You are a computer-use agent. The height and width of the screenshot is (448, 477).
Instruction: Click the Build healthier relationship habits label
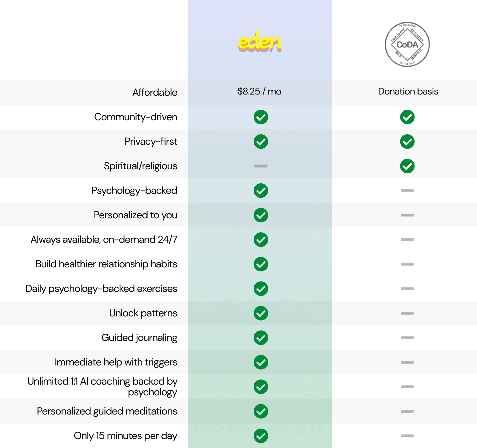click(x=106, y=264)
